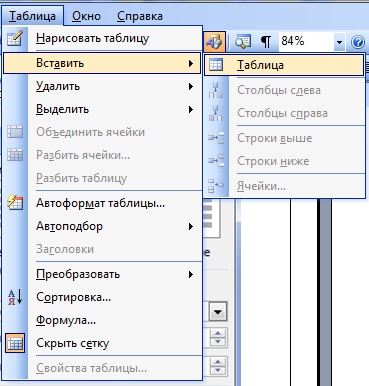Open the Окно menu
Viewport: 369px width, 386px height.
click(x=86, y=16)
